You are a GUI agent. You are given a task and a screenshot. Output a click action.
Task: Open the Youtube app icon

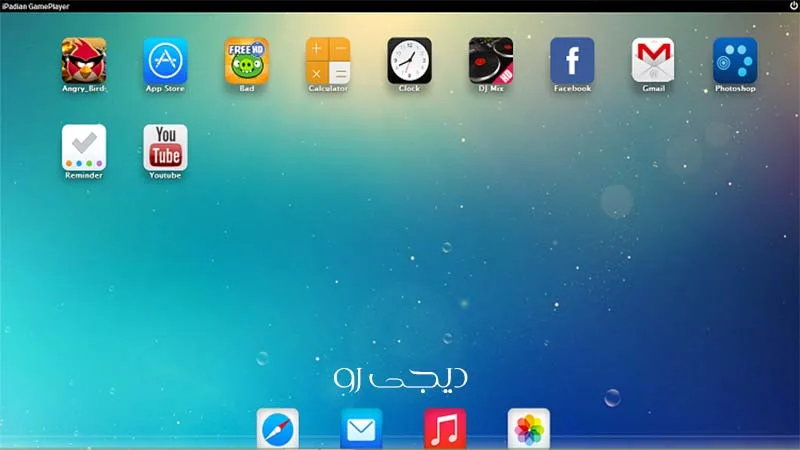165,147
